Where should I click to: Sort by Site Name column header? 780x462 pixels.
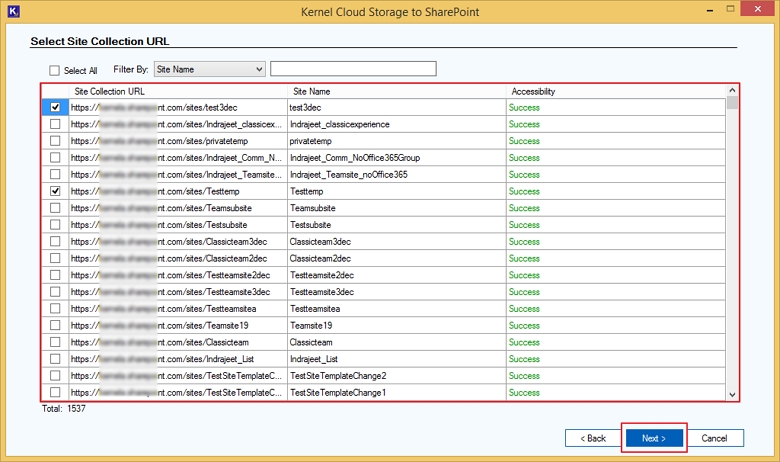[396, 92]
